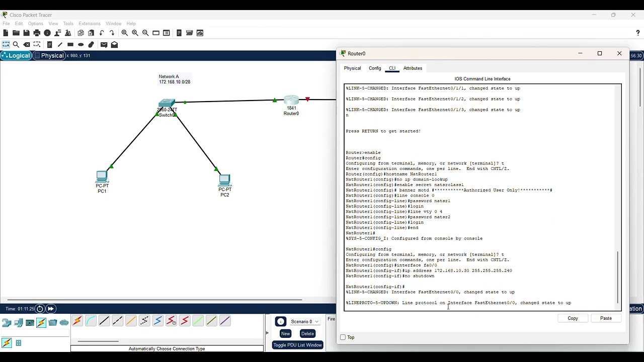The image size is (644, 362).
Task: Click the workspace horizontal scrollbar
Action: (154, 300)
